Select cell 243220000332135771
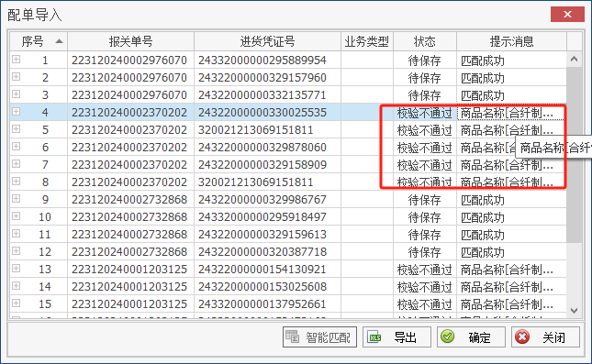Viewport: 592px width, 364px height. 267,95
